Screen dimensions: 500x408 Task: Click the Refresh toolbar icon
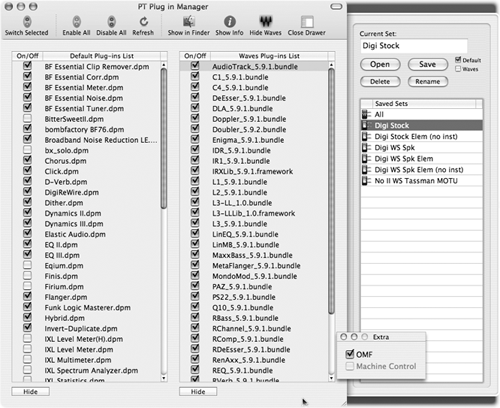144,22
